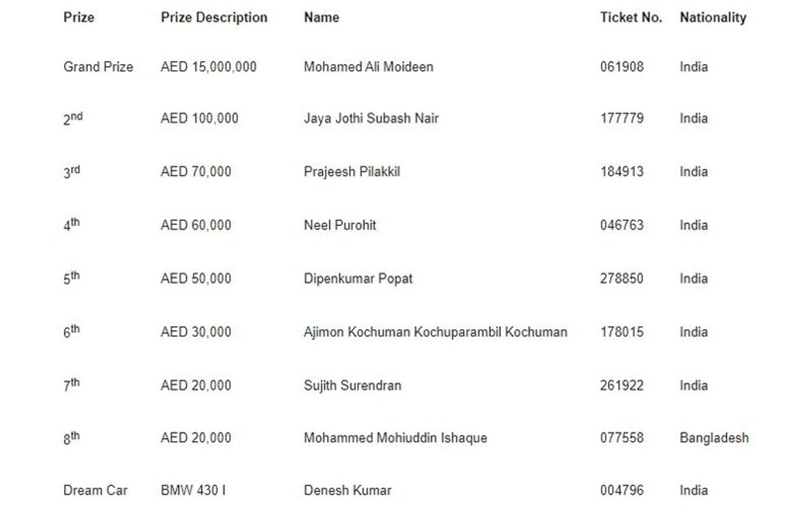Click ticket number 278850
This screenshot has width=812, height=513.
tap(621, 278)
